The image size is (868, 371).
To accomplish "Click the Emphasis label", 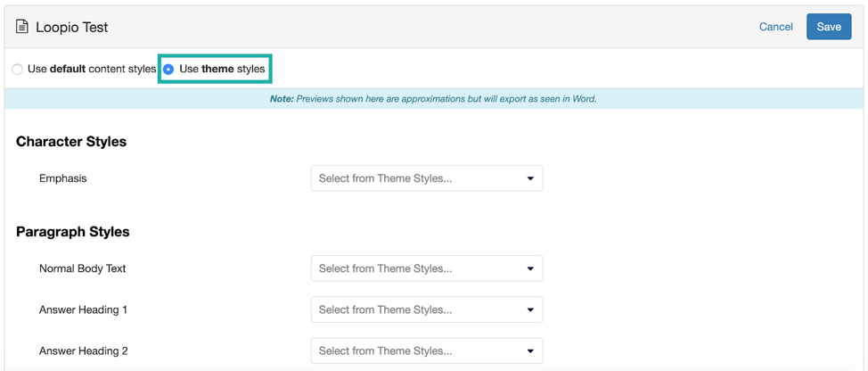I will [62, 178].
